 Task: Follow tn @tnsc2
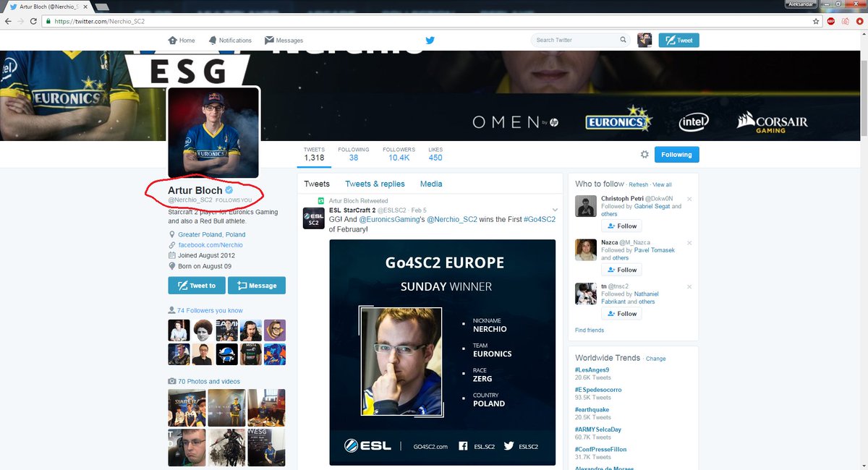tap(621, 314)
